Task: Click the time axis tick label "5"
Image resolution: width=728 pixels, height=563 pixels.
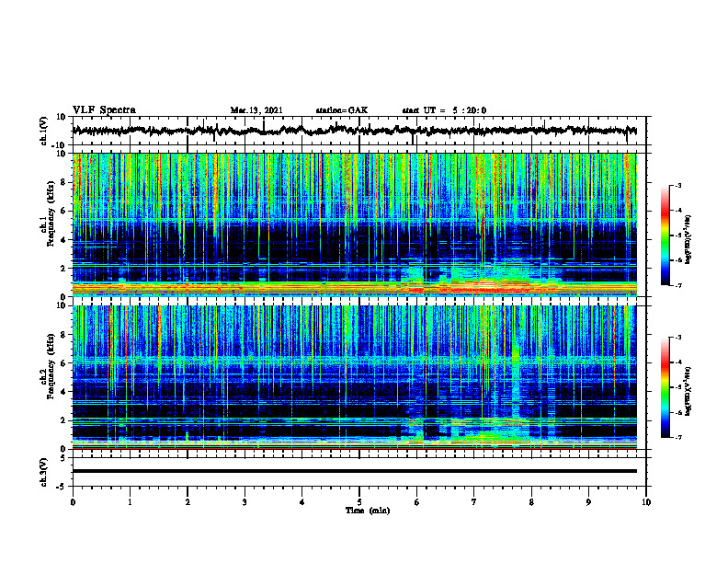Action: pyautogui.click(x=359, y=502)
